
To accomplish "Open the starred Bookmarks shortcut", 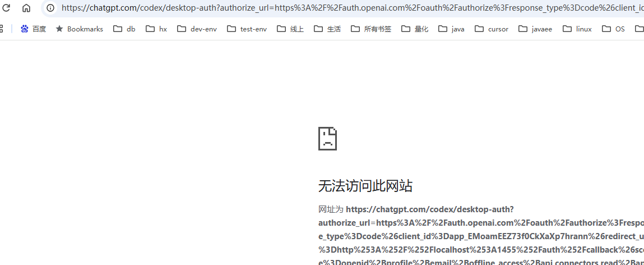I will tap(79, 29).
